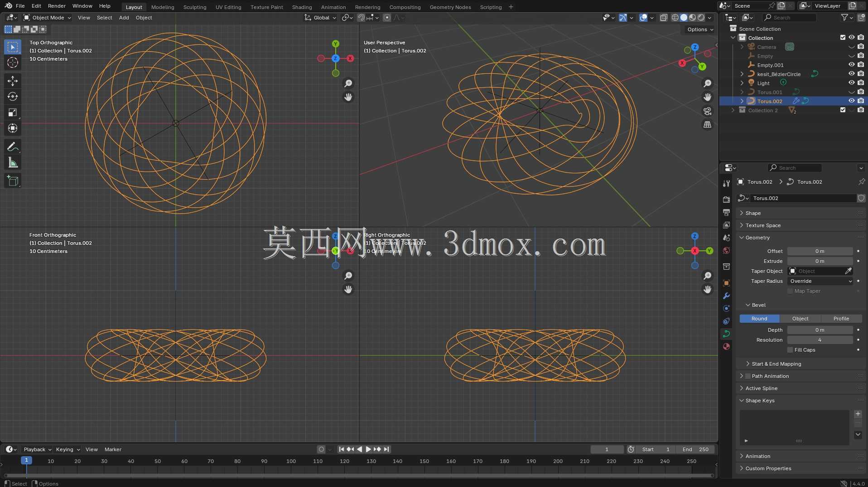This screenshot has height=487, width=868.
Task: Select Object bevel mode
Action: [x=800, y=319]
